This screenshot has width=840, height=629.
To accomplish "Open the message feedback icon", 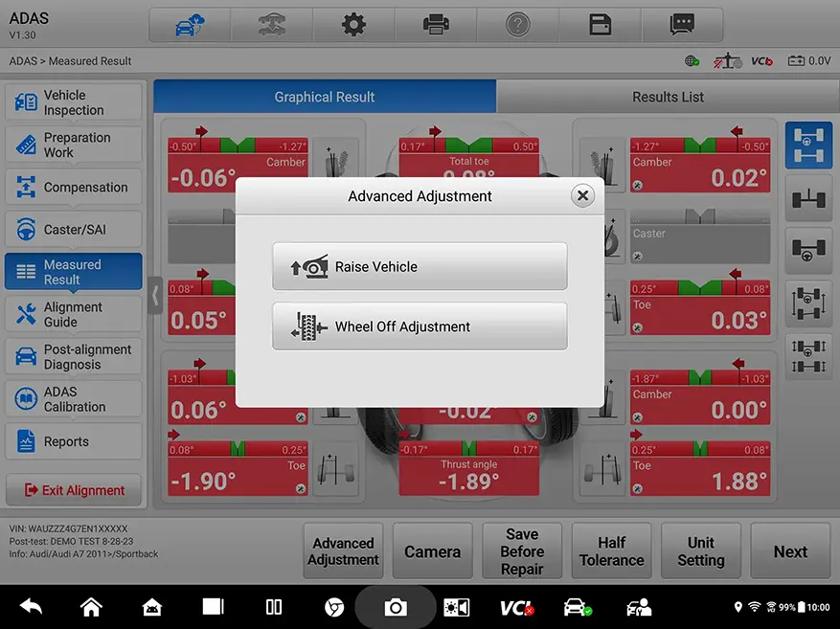I will pyautogui.click(x=683, y=25).
